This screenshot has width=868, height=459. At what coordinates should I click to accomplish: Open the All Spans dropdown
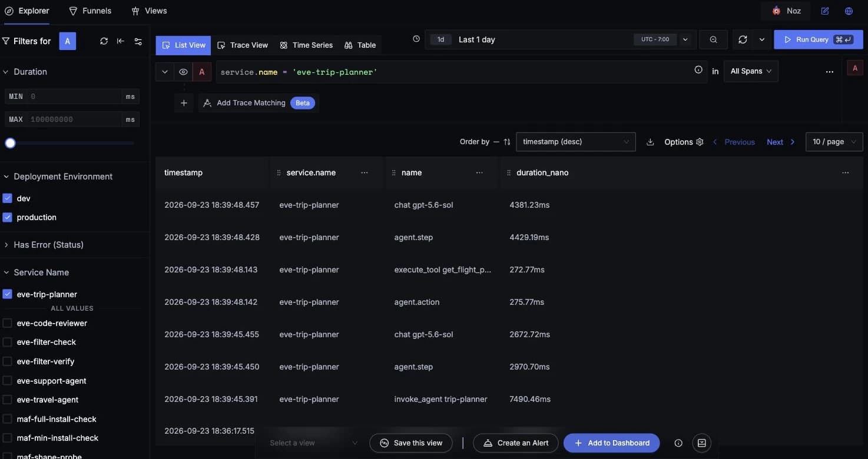751,71
